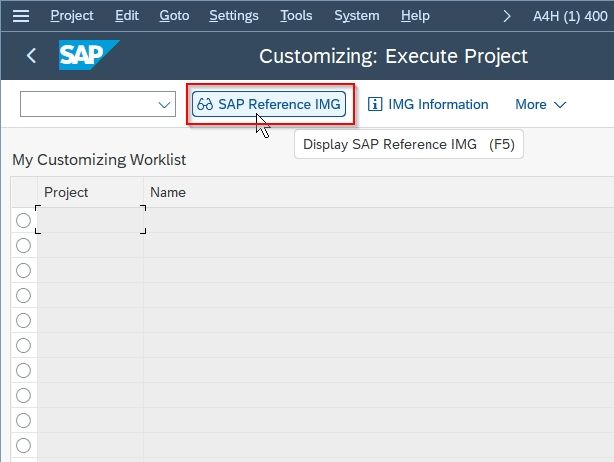614x462 pixels.
Task: Click the IMG Information button
Action: coord(428,104)
